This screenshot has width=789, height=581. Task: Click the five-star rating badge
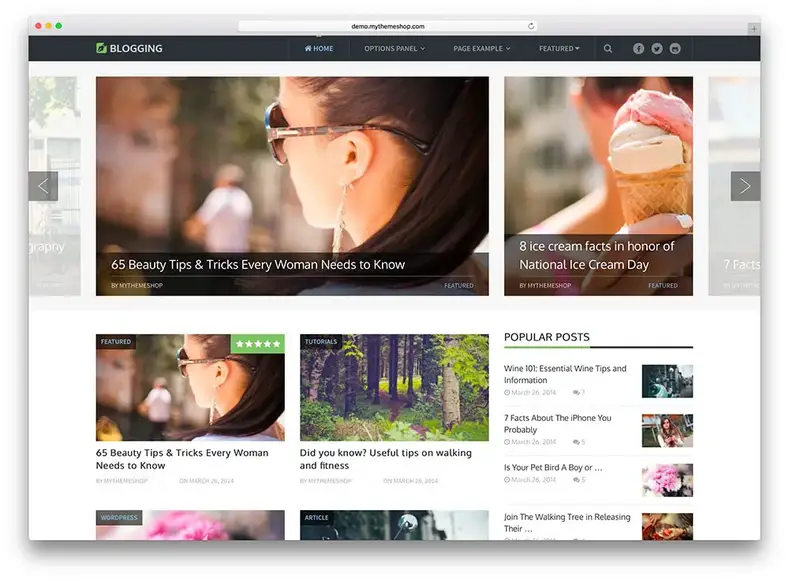coord(258,344)
